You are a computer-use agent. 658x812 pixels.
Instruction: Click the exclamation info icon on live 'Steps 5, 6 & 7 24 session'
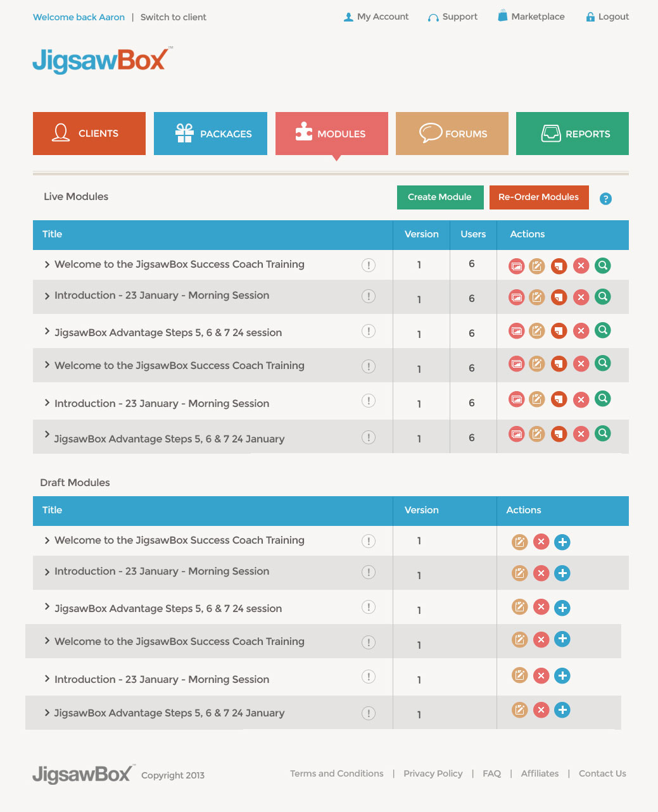click(x=369, y=331)
